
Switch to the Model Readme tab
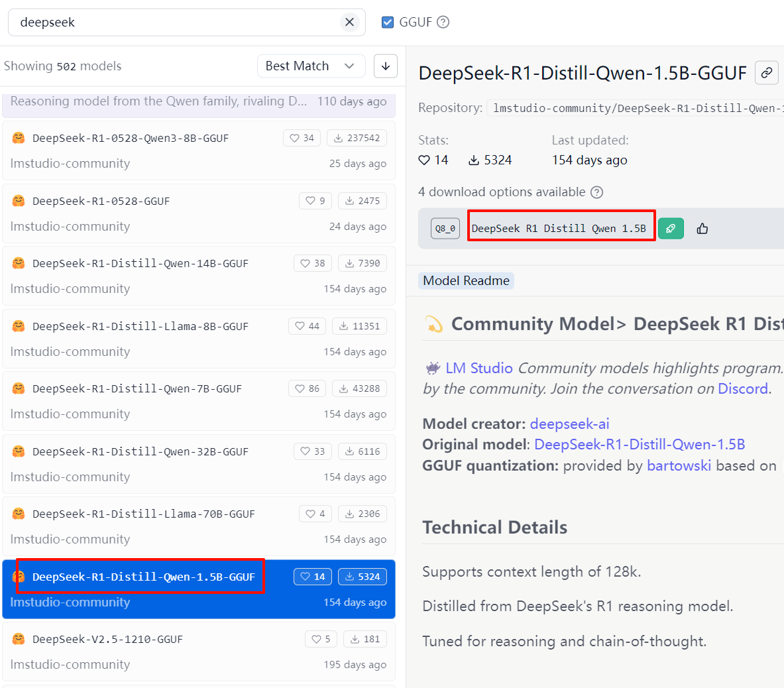click(466, 280)
